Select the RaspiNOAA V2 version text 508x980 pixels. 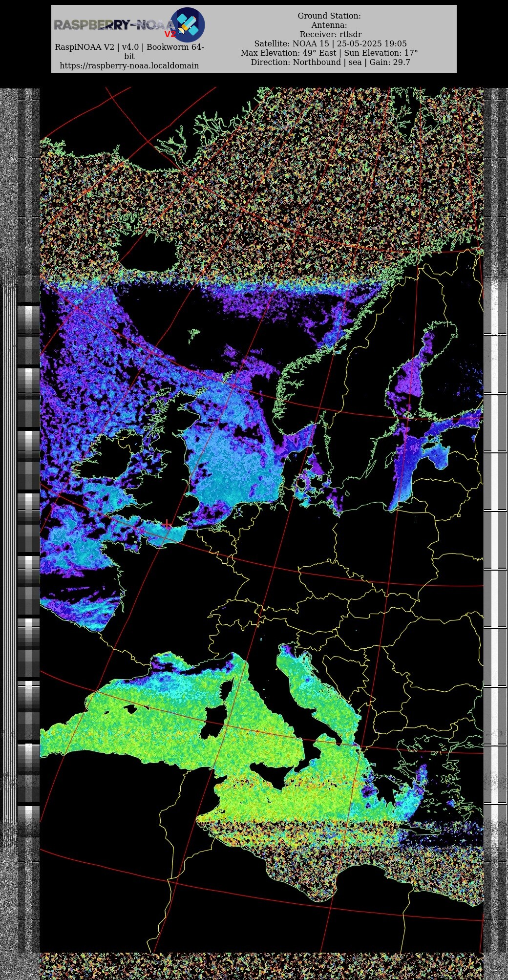click(129, 51)
